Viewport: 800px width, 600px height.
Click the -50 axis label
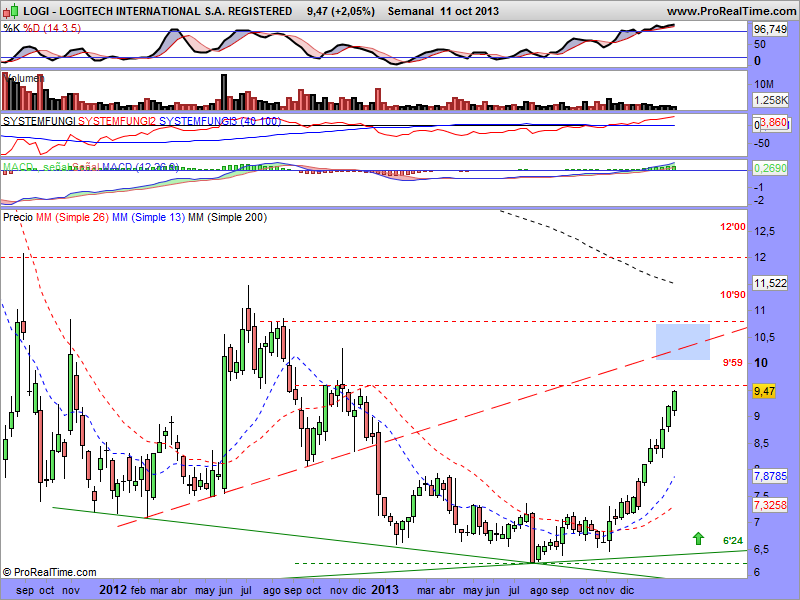coord(762,143)
